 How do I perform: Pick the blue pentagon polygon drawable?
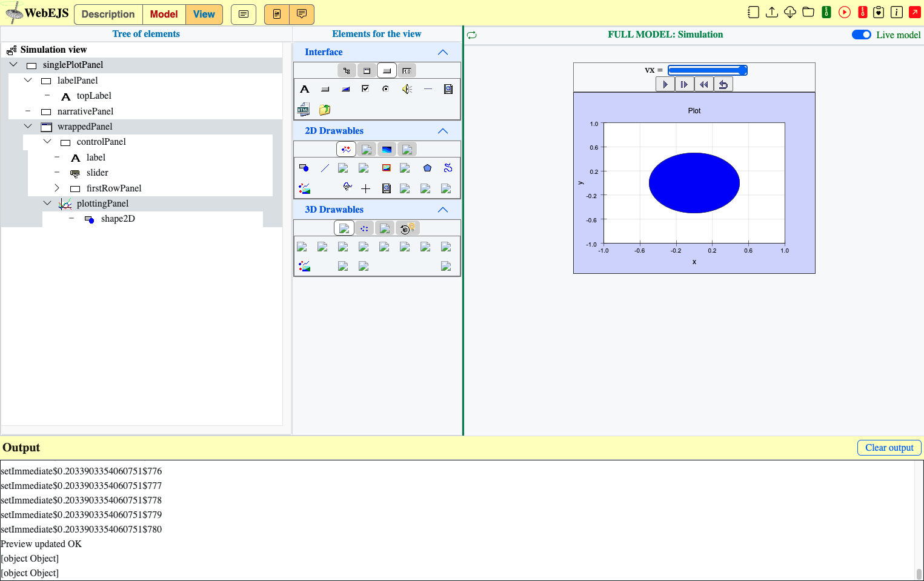[427, 168]
